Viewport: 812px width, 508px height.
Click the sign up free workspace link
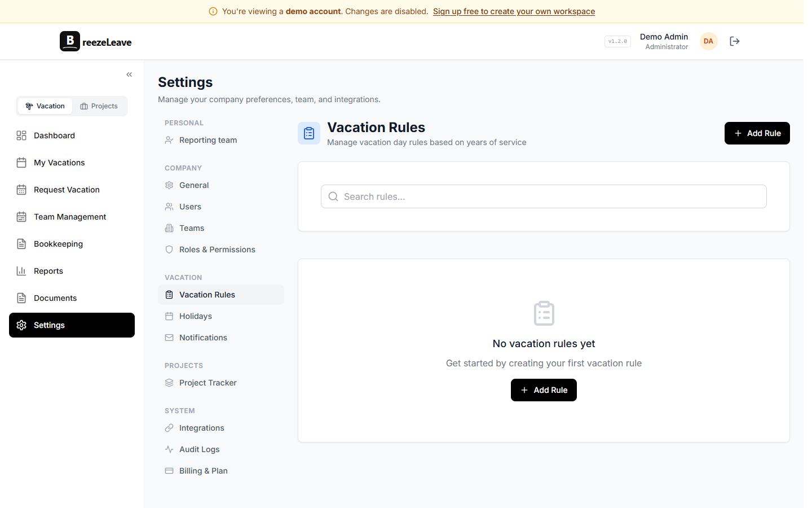514,11
